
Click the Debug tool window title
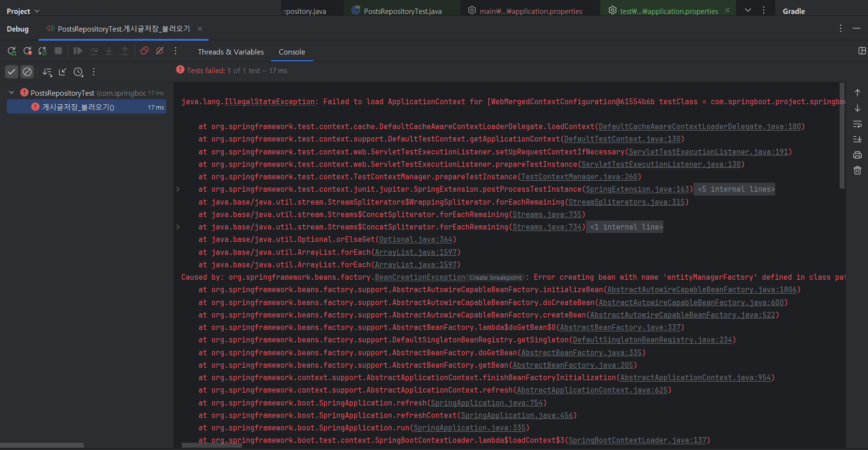(18, 29)
